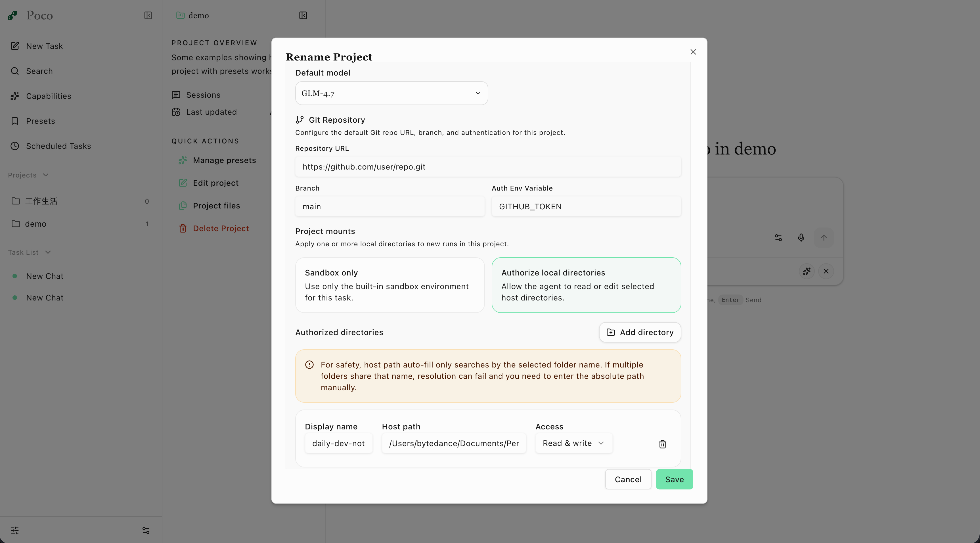The width and height of the screenshot is (980, 543).
Task: Focus the Auth Env Variable field
Action: [586, 206]
